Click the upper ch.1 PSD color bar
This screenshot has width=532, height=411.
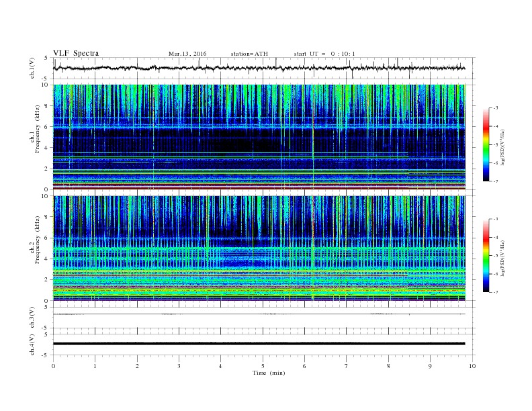click(x=486, y=144)
